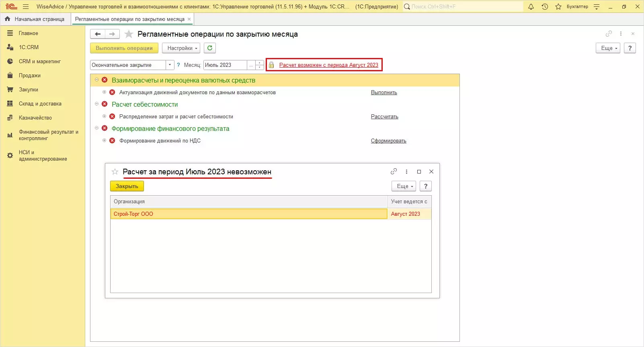Open Казначейство in the sidebar
Screen dimensions: 644x347
point(35,118)
